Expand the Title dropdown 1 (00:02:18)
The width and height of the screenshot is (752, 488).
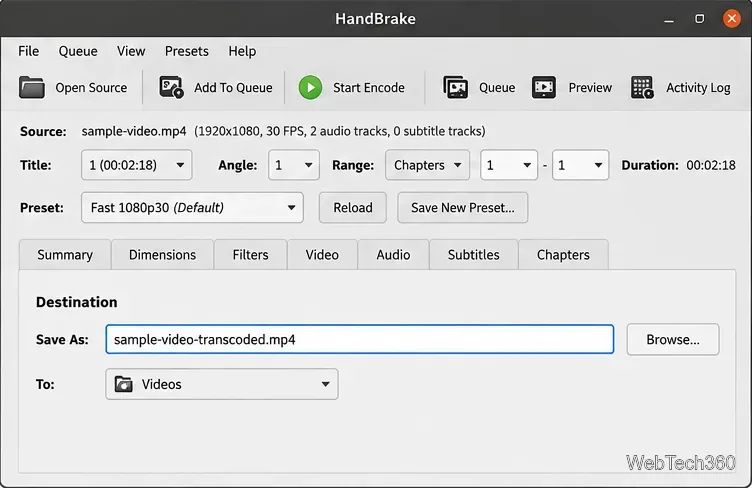pyautogui.click(x=137, y=165)
